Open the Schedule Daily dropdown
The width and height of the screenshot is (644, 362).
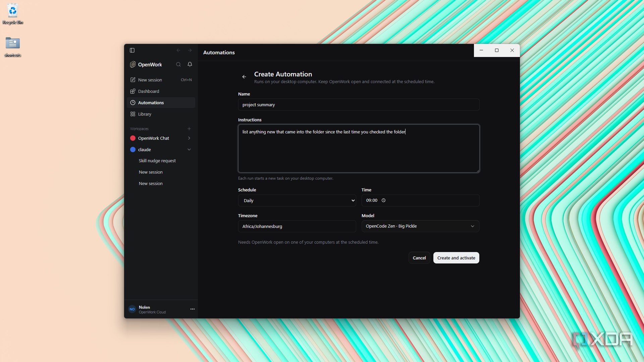[297, 200]
